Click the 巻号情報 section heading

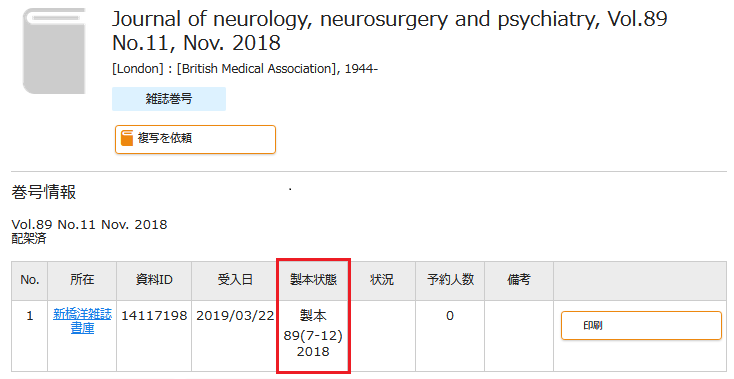pos(44,192)
